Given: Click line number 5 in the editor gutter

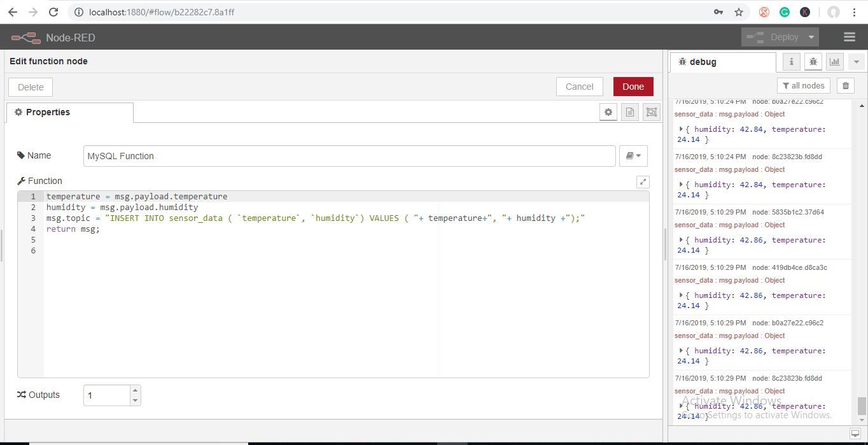Looking at the screenshot, I should click(33, 239).
